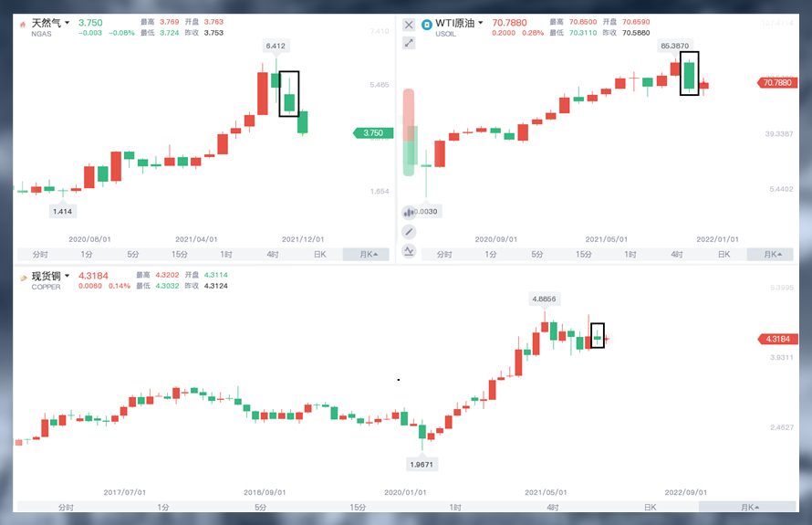Select 1分 timeframe in natural gas chart
Image resolution: width=812 pixels, height=525 pixels.
pyautogui.click(x=87, y=255)
